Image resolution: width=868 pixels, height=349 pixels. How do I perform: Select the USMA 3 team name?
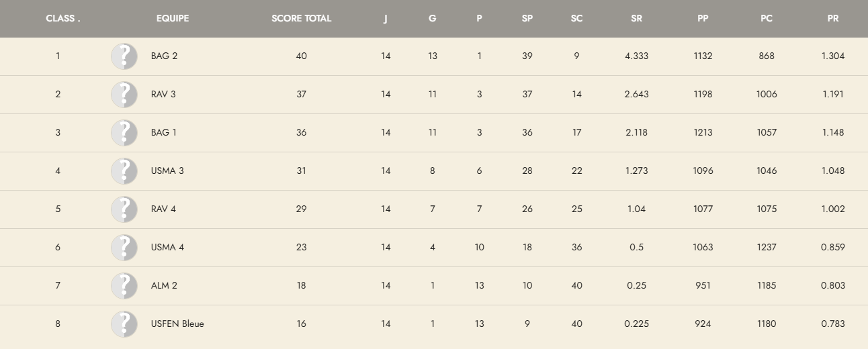click(x=167, y=171)
